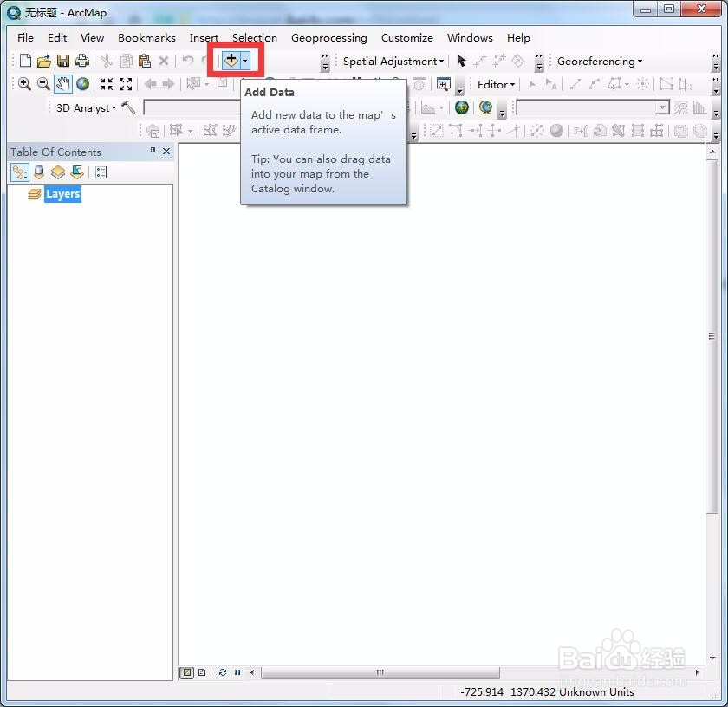Open the Help menu
Image resolution: width=728 pixels, height=707 pixels.
click(x=518, y=37)
